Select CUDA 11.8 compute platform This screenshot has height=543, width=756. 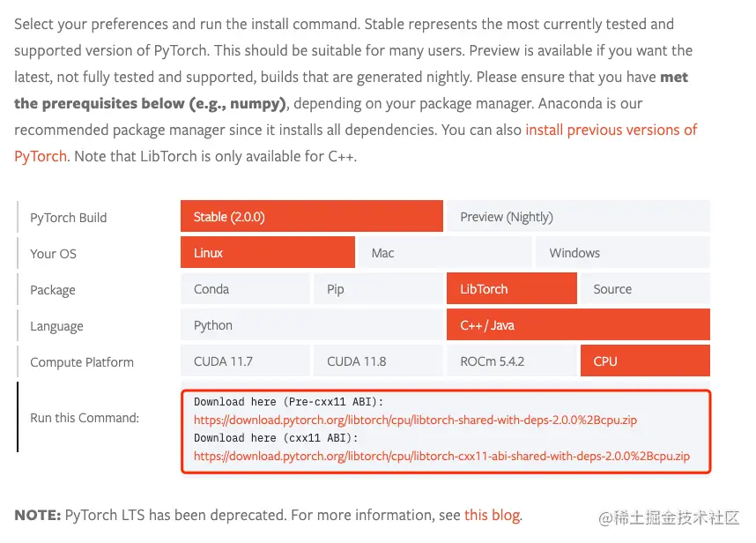pyautogui.click(x=378, y=361)
